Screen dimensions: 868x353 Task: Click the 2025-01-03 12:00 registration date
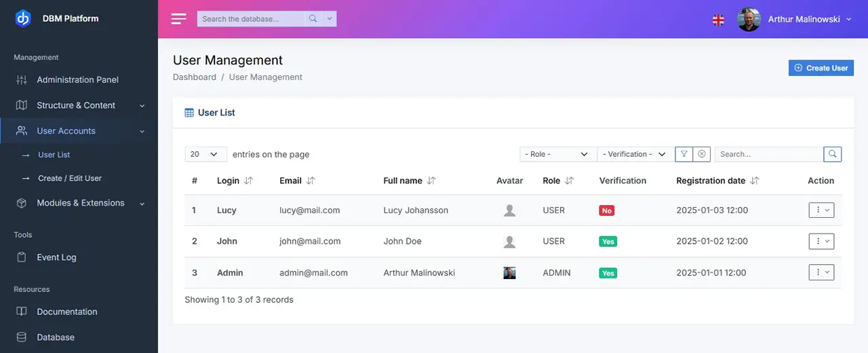[712, 210]
